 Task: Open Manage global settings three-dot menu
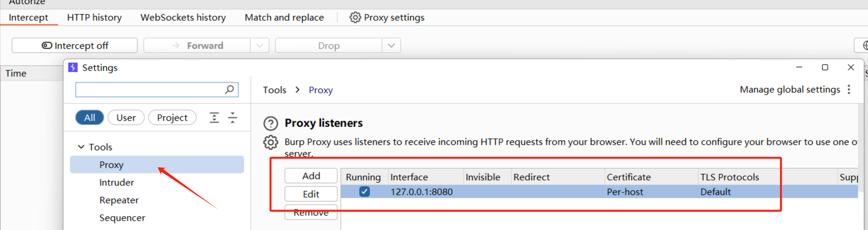[x=849, y=89]
